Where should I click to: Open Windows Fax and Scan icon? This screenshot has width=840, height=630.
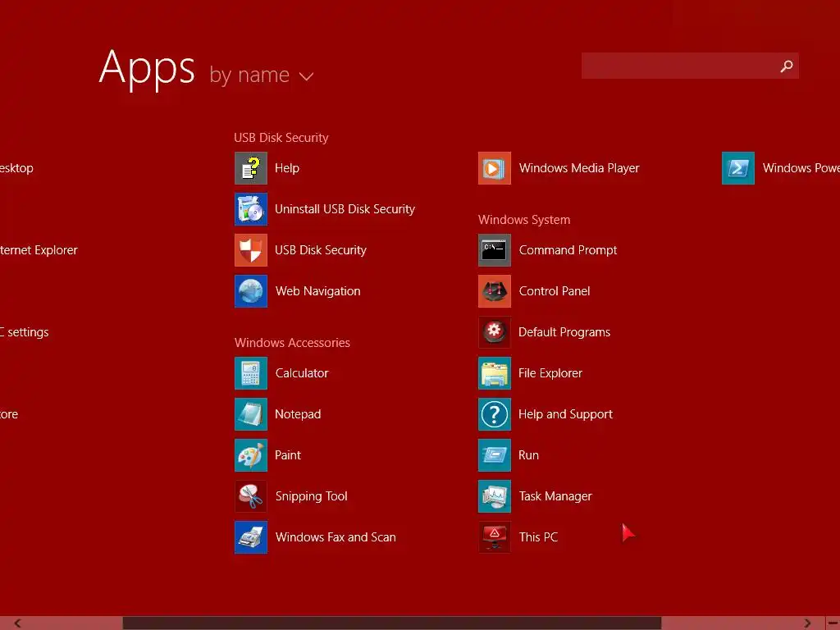(251, 537)
